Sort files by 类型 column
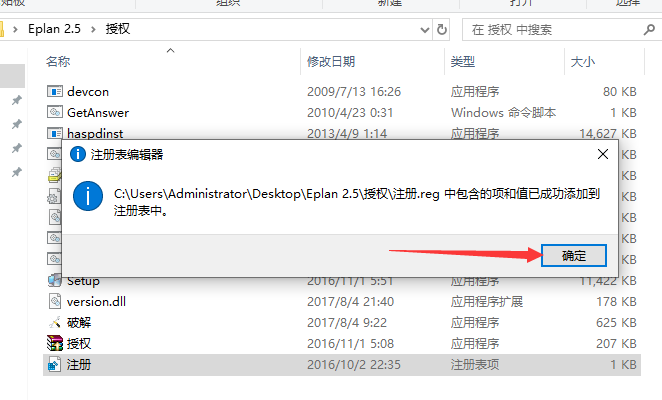 pyautogui.click(x=463, y=62)
